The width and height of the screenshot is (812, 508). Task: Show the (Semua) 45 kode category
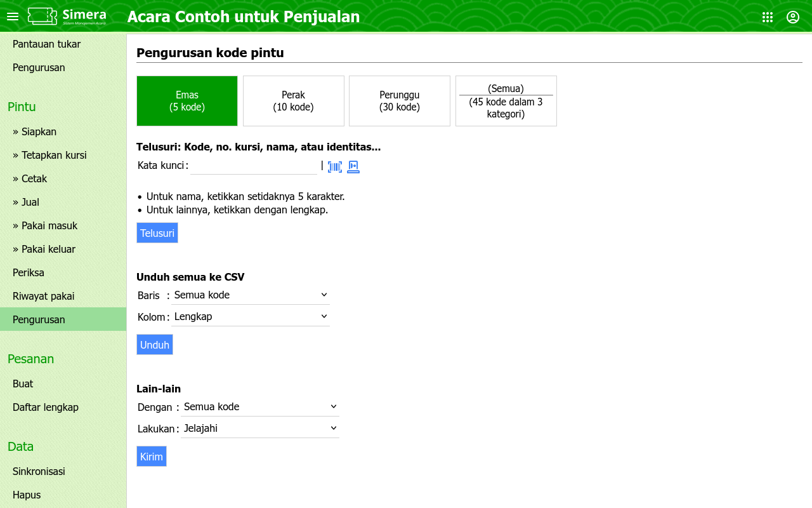click(x=506, y=101)
